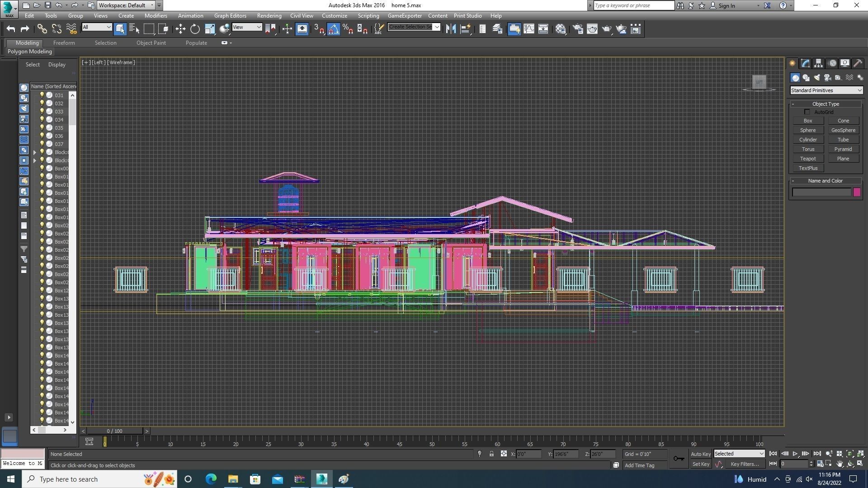Switch to the Freeform ribbon tab
Image resolution: width=868 pixels, height=488 pixels.
[64, 43]
